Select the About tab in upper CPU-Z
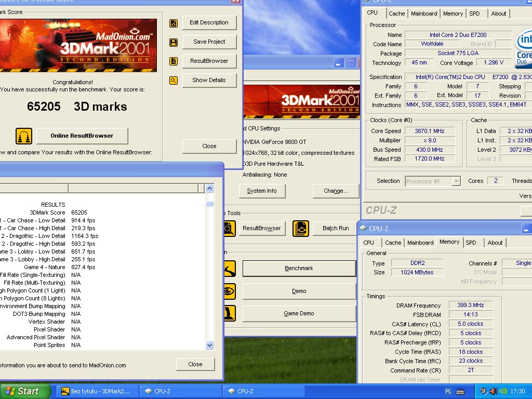 (x=499, y=14)
